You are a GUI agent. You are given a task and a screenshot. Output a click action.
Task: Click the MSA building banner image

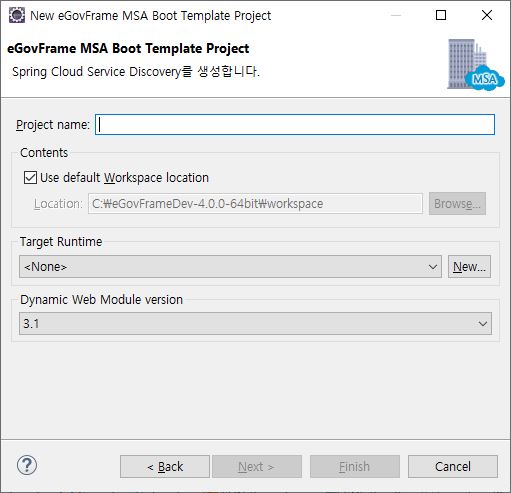coord(475,65)
